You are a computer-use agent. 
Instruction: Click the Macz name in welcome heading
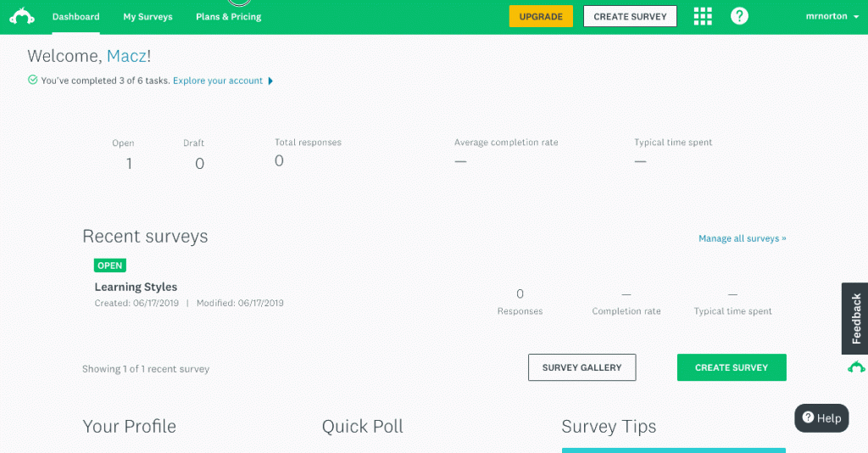126,56
